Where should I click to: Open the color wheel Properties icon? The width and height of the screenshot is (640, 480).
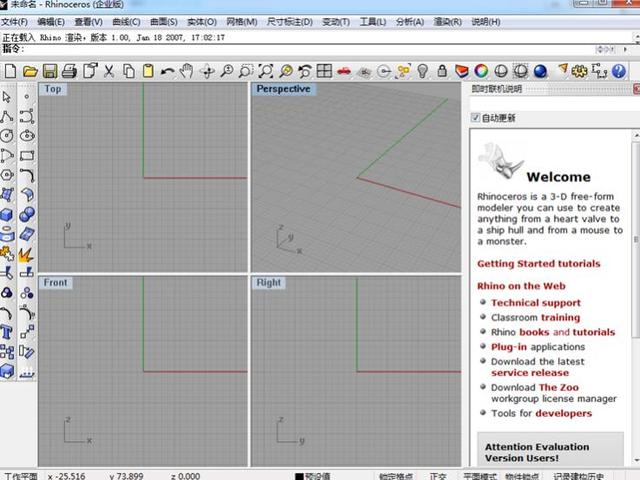click(x=481, y=71)
